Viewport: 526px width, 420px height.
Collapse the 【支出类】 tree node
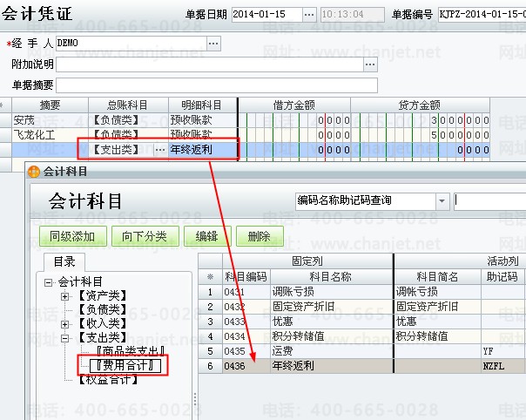[x=65, y=337]
